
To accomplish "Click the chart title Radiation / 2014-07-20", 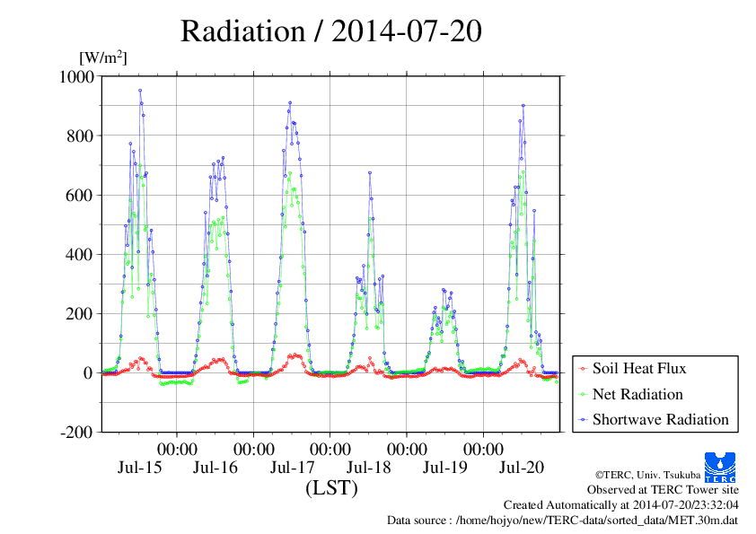I will (x=330, y=31).
